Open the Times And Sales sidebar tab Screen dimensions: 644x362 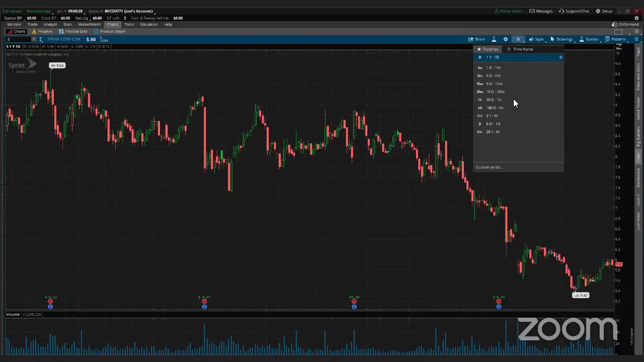(x=638, y=77)
